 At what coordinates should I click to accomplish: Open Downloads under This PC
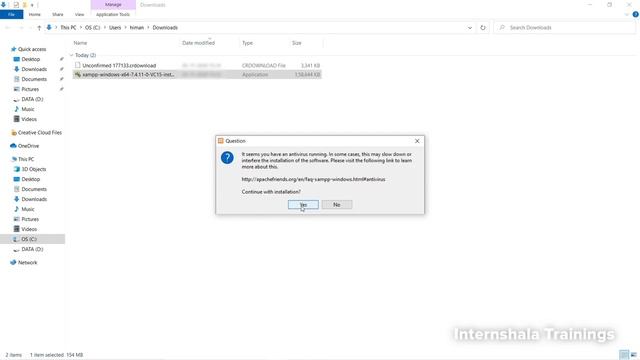[34, 199]
